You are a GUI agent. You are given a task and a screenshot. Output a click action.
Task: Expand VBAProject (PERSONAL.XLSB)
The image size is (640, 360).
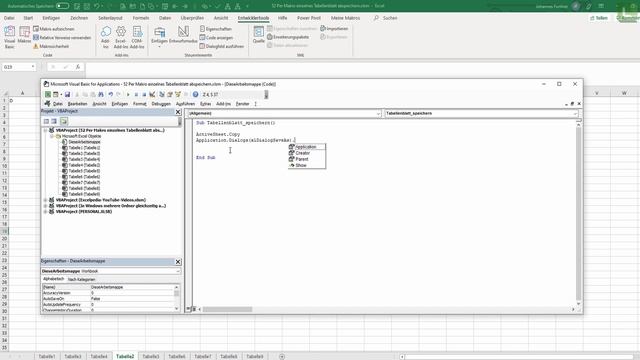tap(45, 211)
